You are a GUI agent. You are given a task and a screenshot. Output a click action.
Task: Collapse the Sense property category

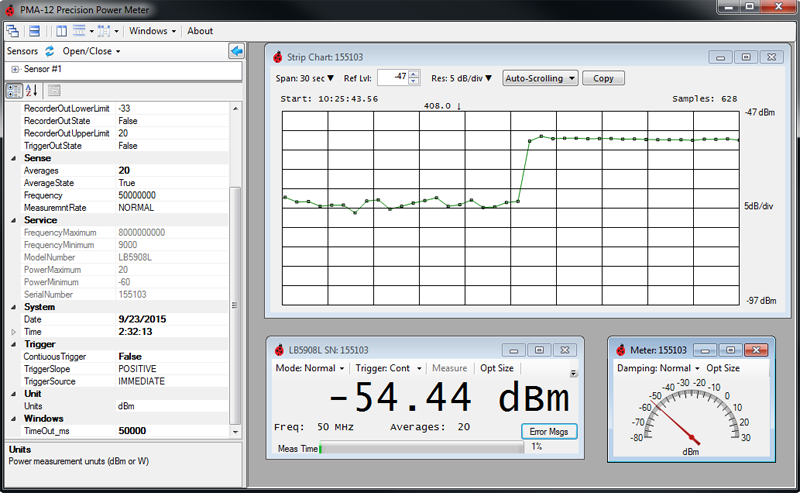coord(14,158)
